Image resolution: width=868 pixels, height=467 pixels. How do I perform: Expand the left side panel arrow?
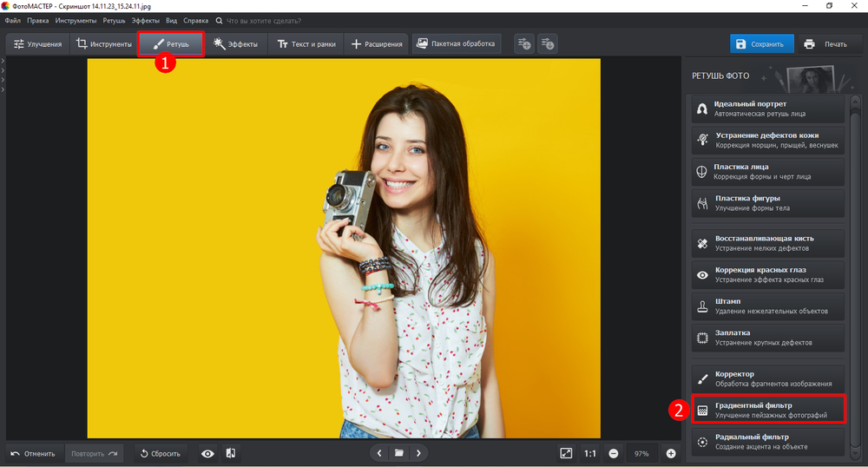(x=3, y=61)
